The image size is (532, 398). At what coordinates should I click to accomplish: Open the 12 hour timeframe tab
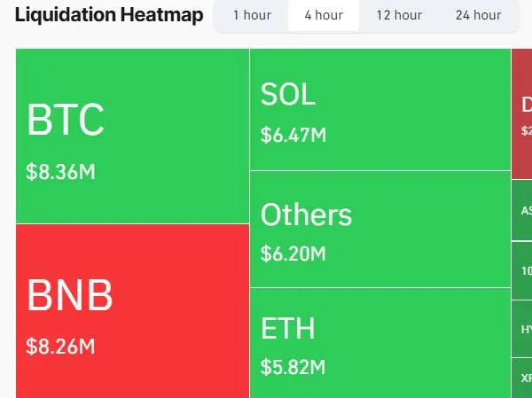399,15
